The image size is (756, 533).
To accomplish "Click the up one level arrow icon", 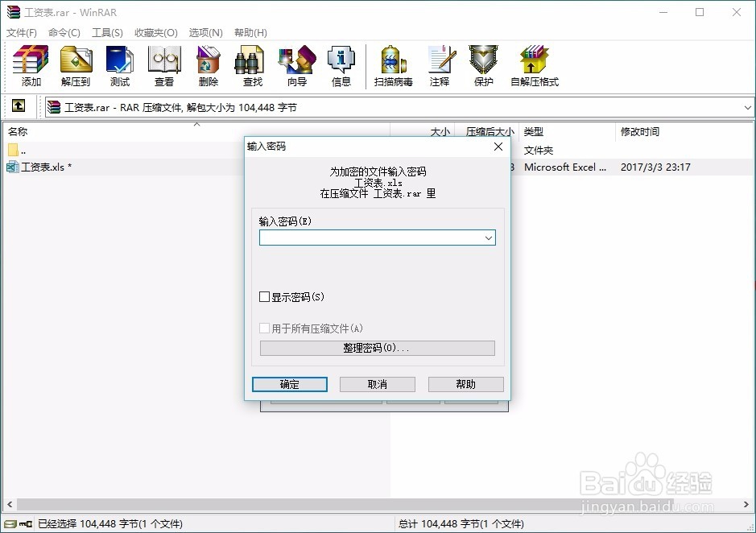I will (x=19, y=105).
